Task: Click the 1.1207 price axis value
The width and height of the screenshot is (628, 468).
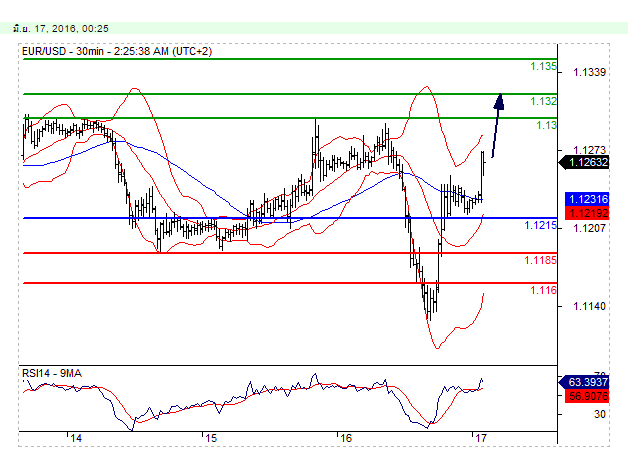Action: 590,228
